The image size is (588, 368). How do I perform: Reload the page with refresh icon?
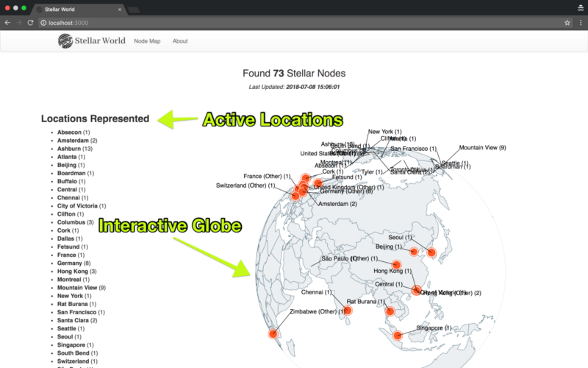[30, 23]
